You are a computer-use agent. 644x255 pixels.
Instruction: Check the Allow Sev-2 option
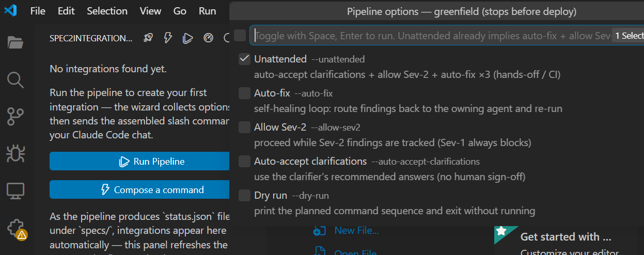click(245, 127)
